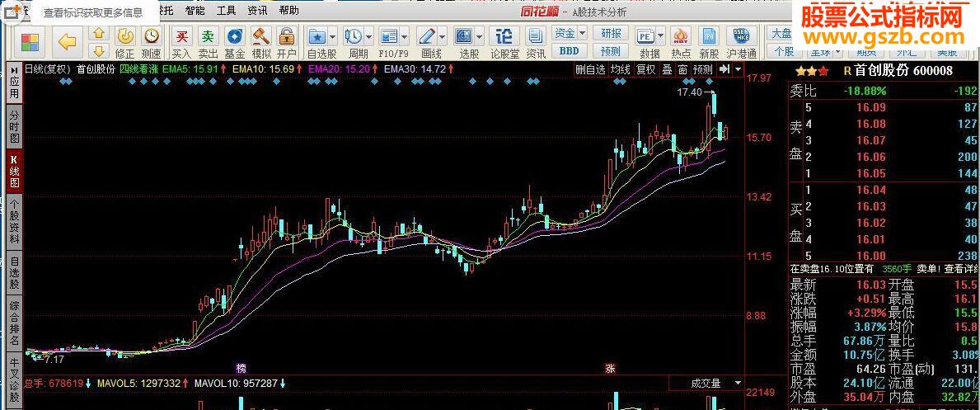Image resolution: width=980 pixels, height=410 pixels.
Task: Open the 数据 PE data icon
Action: click(645, 36)
